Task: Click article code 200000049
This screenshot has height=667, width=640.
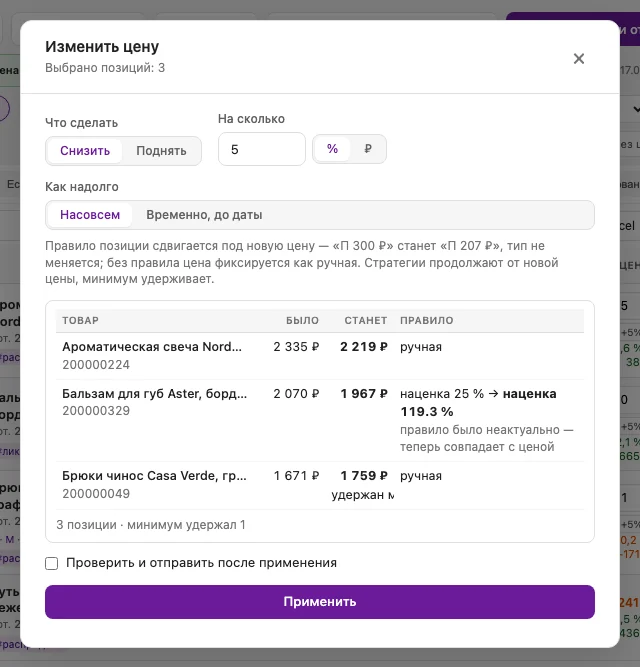Action: click(x=96, y=494)
